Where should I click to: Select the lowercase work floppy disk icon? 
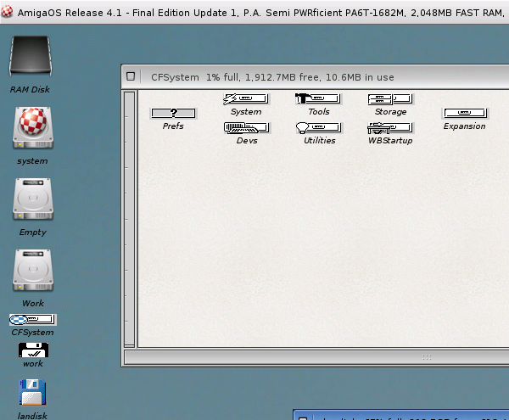[x=33, y=350]
